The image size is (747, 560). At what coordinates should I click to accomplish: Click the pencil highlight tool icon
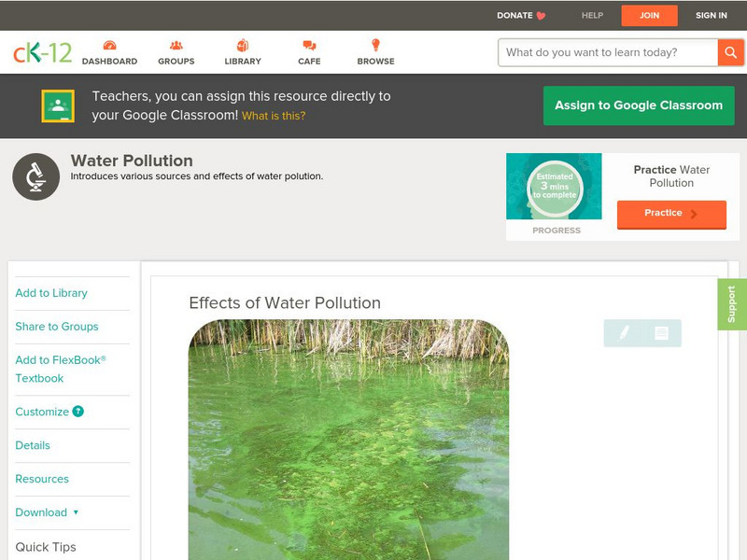tap(624, 333)
